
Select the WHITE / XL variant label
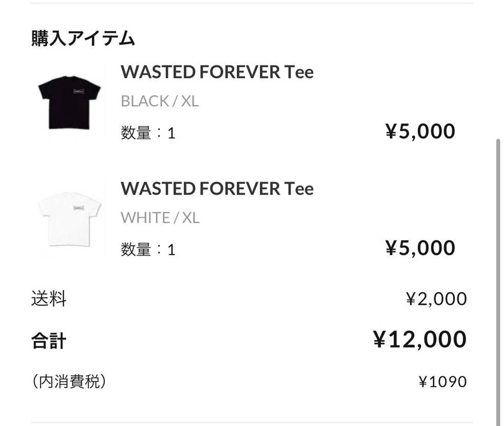click(160, 218)
